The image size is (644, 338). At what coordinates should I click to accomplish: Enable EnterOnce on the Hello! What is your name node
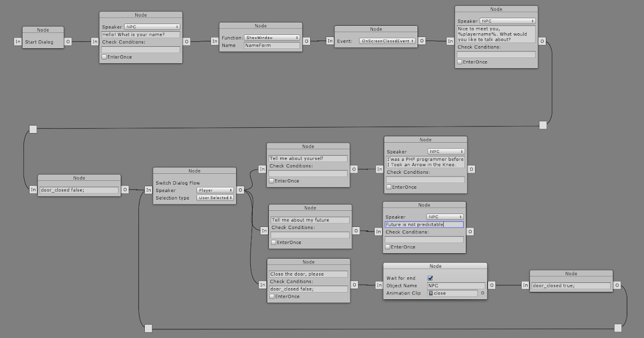104,56
